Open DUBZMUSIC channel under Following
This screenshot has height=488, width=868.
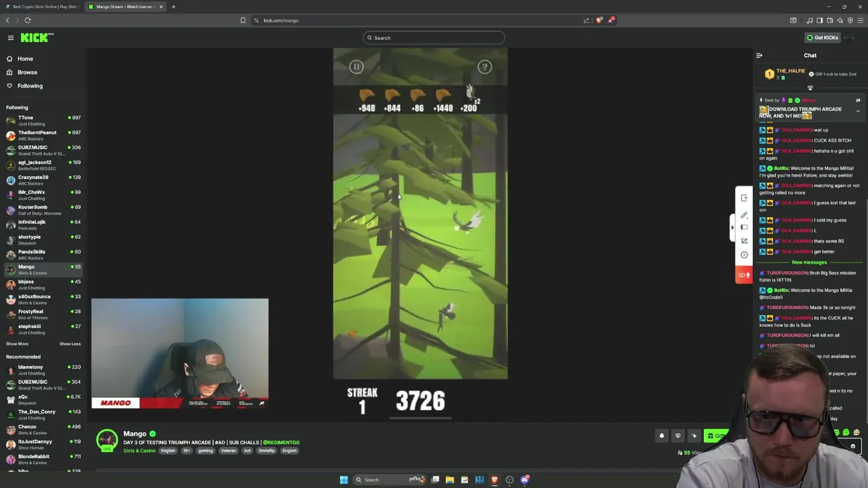click(42, 150)
